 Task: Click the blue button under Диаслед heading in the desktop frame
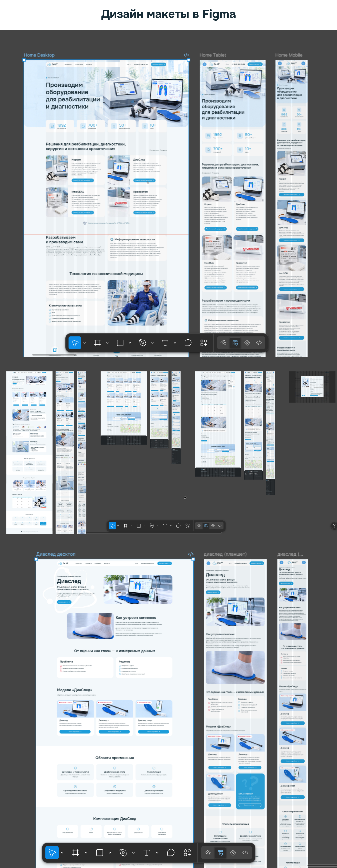(64, 602)
